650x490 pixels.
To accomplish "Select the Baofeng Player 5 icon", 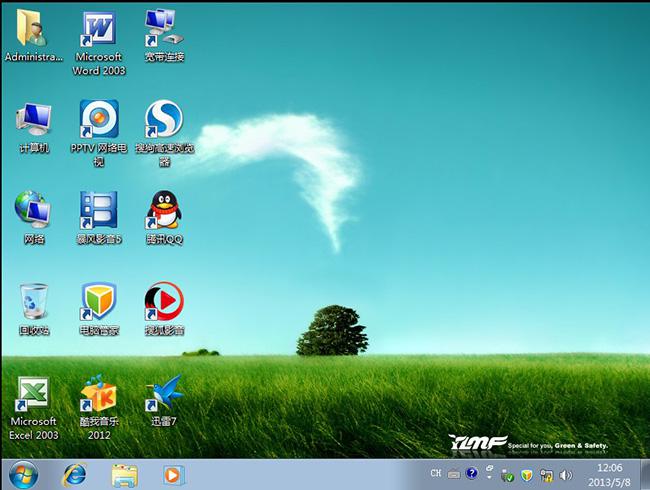I will (x=98, y=211).
